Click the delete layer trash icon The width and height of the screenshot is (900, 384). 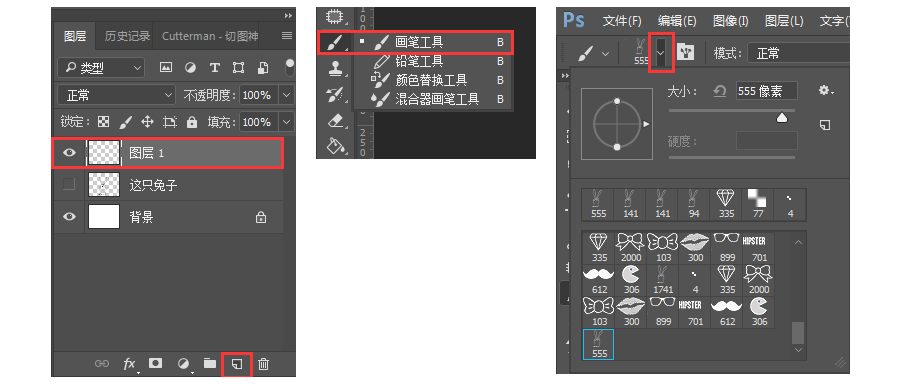point(263,363)
